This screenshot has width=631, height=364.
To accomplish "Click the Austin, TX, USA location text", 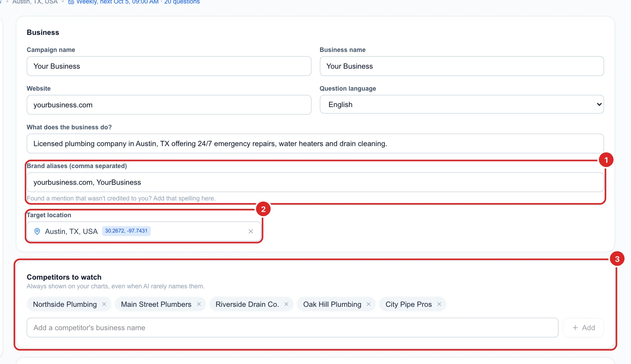I will coord(71,232).
